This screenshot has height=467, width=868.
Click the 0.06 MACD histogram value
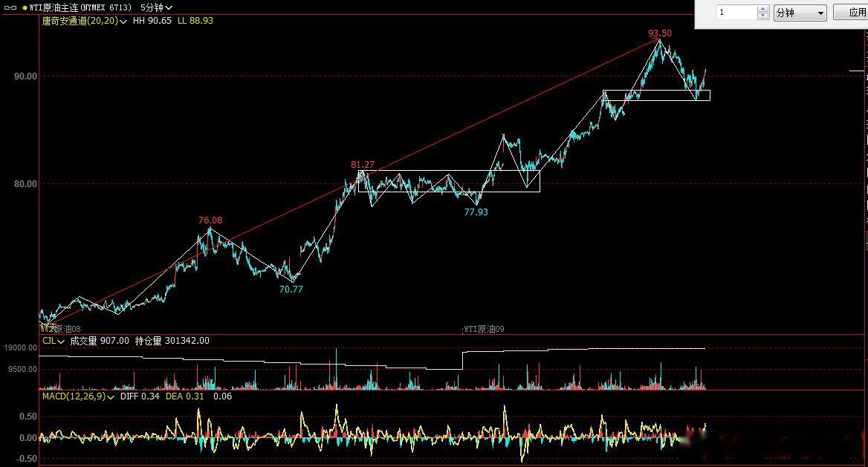(222, 396)
